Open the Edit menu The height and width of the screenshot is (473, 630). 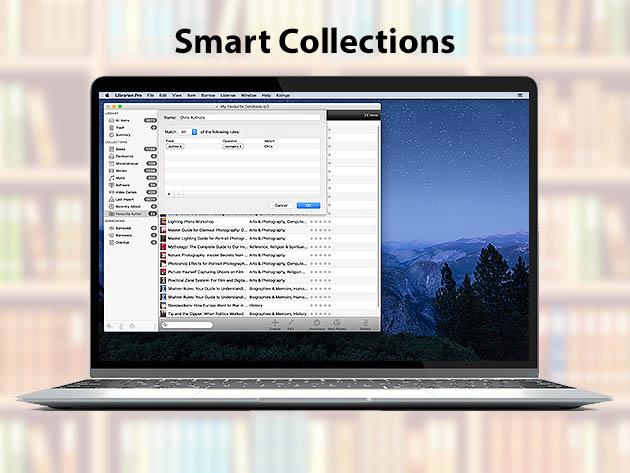tap(163, 96)
